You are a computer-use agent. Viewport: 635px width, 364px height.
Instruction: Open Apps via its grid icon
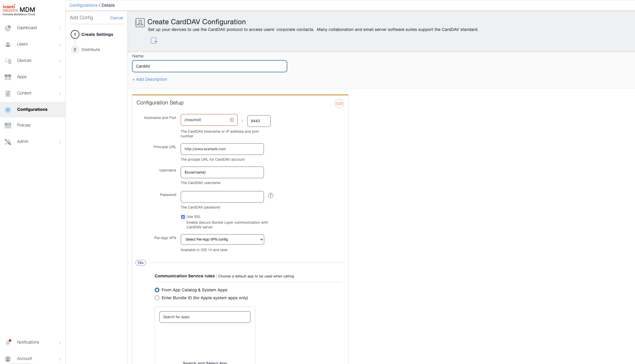click(x=8, y=77)
